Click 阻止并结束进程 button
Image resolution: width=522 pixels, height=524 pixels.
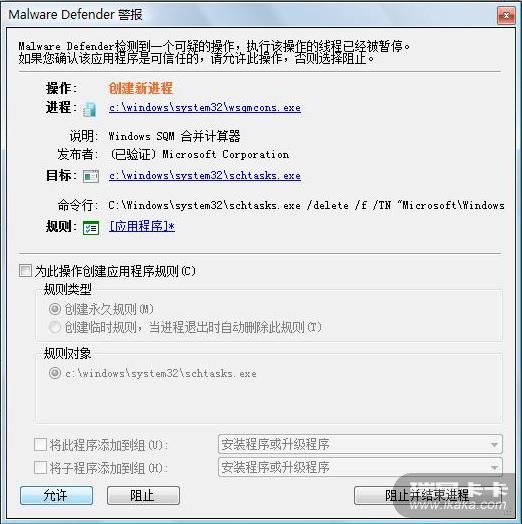point(428,495)
